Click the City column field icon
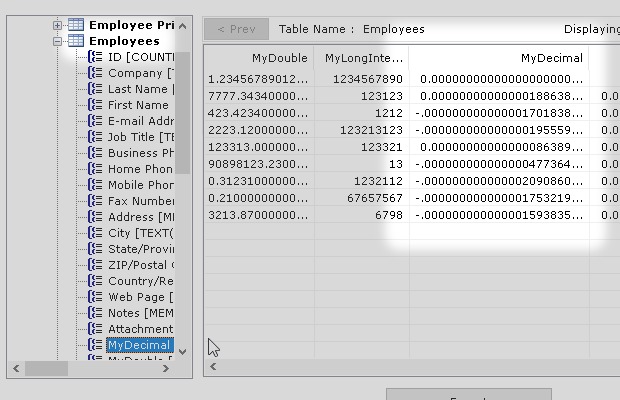 coord(96,233)
